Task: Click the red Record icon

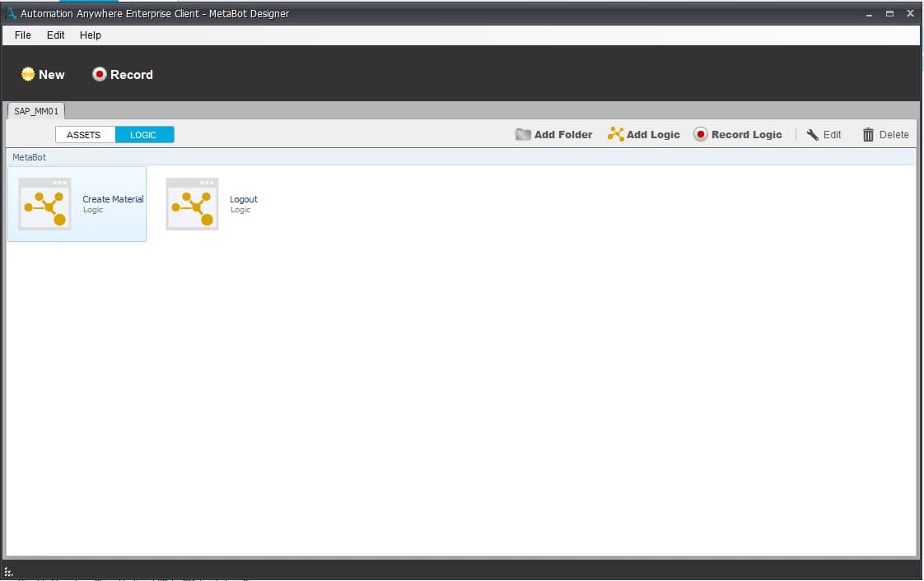Action: pyautogui.click(x=99, y=74)
